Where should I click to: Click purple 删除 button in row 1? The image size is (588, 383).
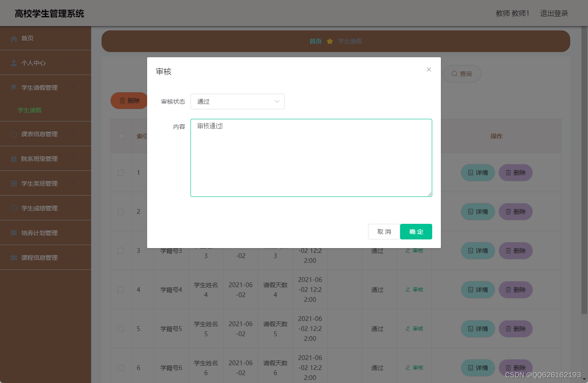pos(516,173)
